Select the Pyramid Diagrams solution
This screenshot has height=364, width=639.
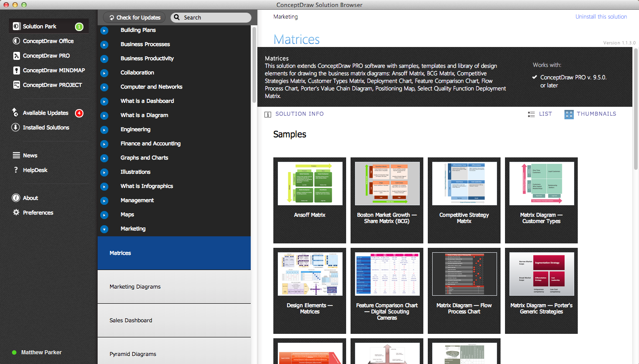coord(174,351)
